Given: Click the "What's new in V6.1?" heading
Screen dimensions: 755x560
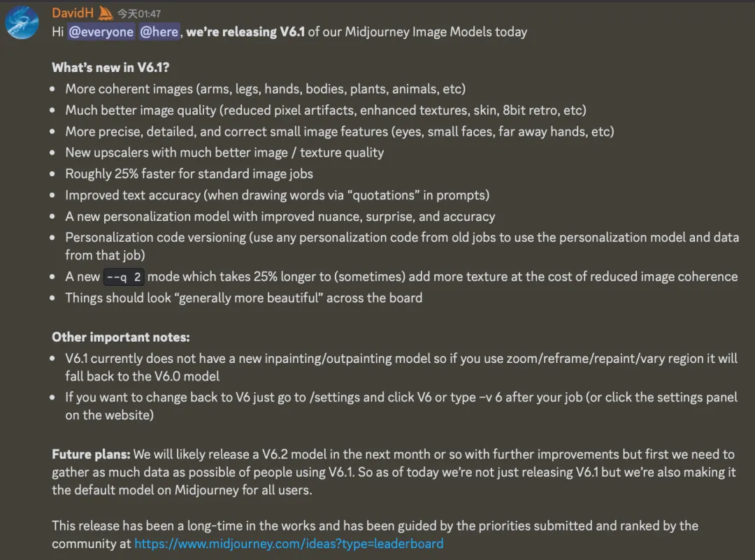Looking at the screenshot, I should [110, 67].
